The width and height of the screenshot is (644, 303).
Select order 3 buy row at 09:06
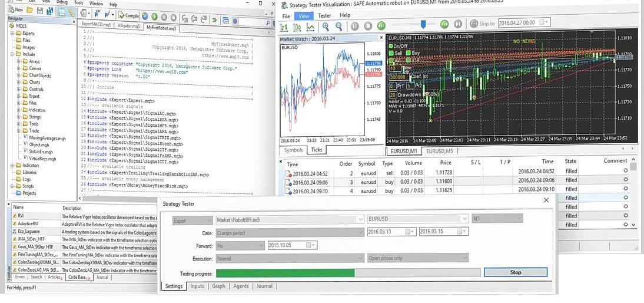point(456,180)
